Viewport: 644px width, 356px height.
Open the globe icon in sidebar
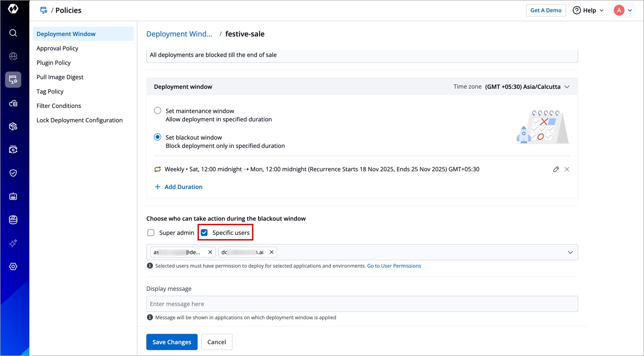pyautogui.click(x=13, y=56)
